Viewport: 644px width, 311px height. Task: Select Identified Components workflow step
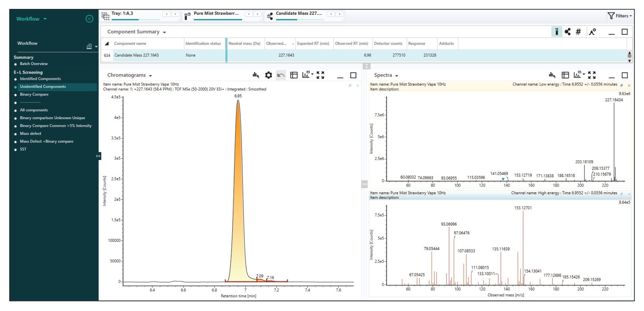pos(40,79)
